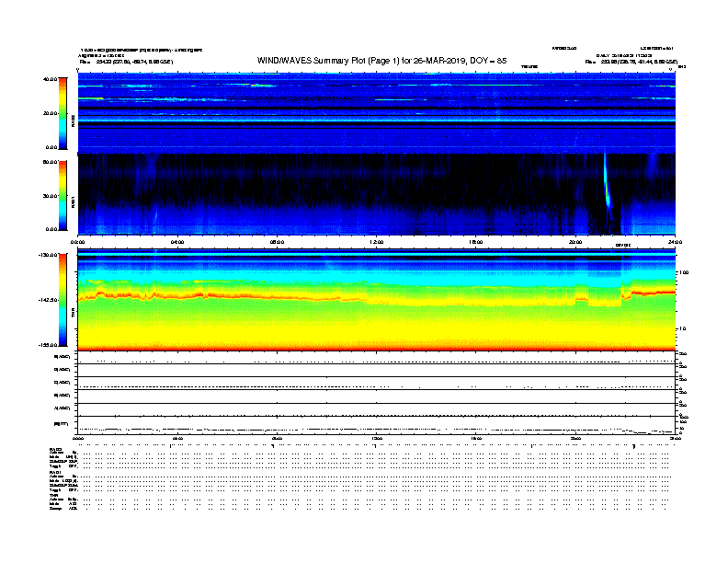728x563 pixels.
Task: Click the 12:00 tick below the RAD1 panel
Action: coord(377,242)
